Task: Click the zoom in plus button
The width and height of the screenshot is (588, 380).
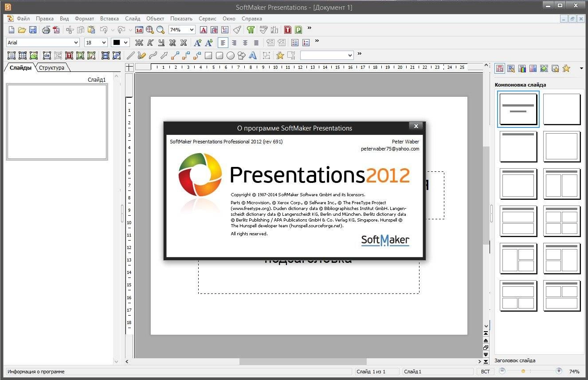Action: pos(559,371)
